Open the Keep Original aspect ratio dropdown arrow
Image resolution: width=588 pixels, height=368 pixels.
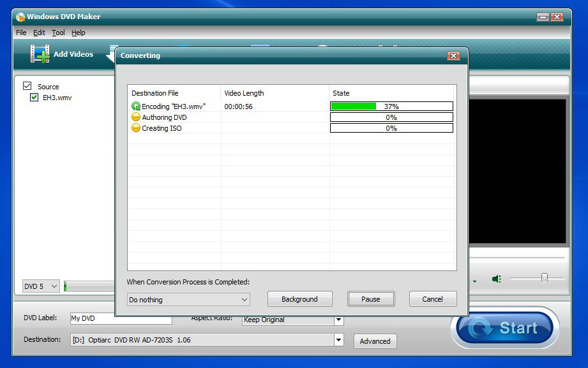[338, 320]
